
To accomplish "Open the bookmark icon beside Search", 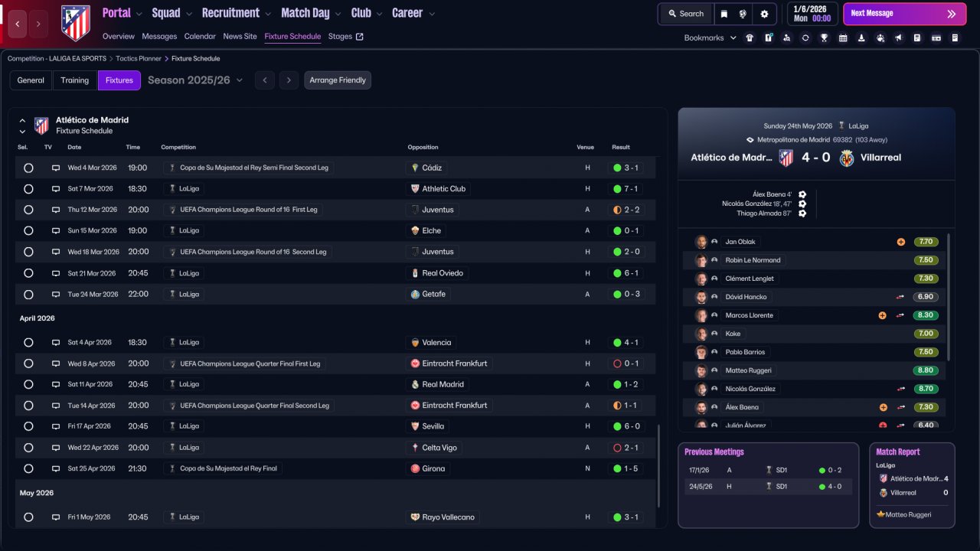I will (x=724, y=14).
